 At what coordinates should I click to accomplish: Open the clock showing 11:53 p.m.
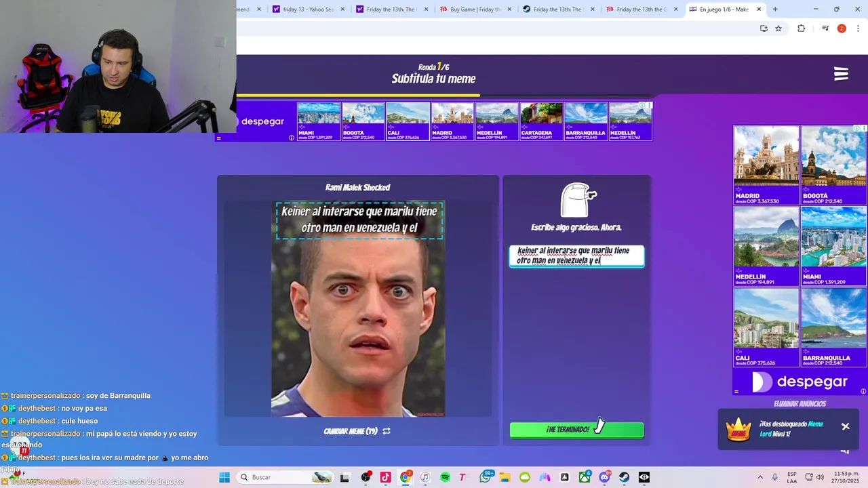pos(847,477)
